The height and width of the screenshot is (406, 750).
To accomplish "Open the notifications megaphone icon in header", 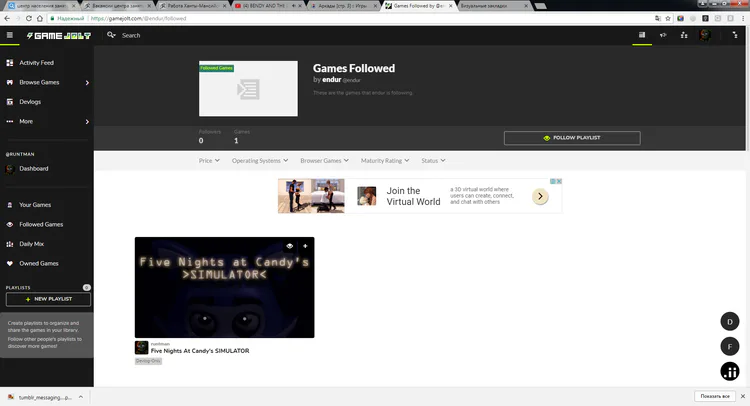I will 663,35.
